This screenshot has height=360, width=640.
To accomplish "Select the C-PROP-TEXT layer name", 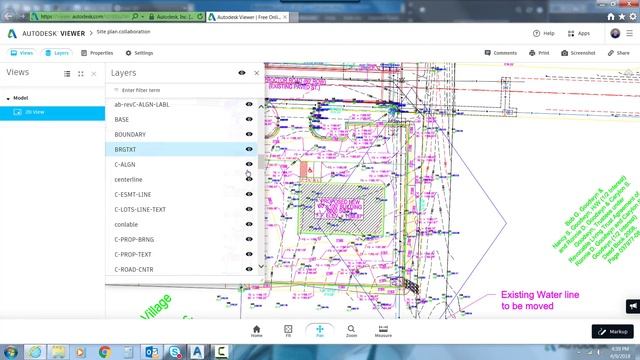I will click(x=133, y=255).
